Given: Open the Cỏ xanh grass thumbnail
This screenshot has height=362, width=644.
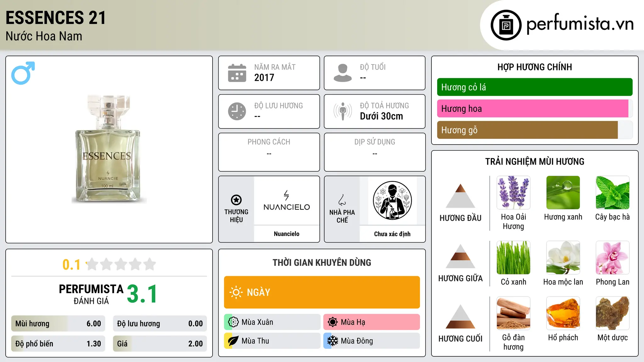Looking at the screenshot, I should [x=514, y=258].
